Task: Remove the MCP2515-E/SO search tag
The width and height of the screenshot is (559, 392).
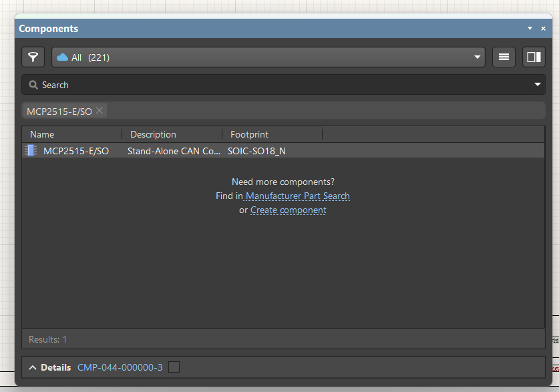Action: [100, 110]
